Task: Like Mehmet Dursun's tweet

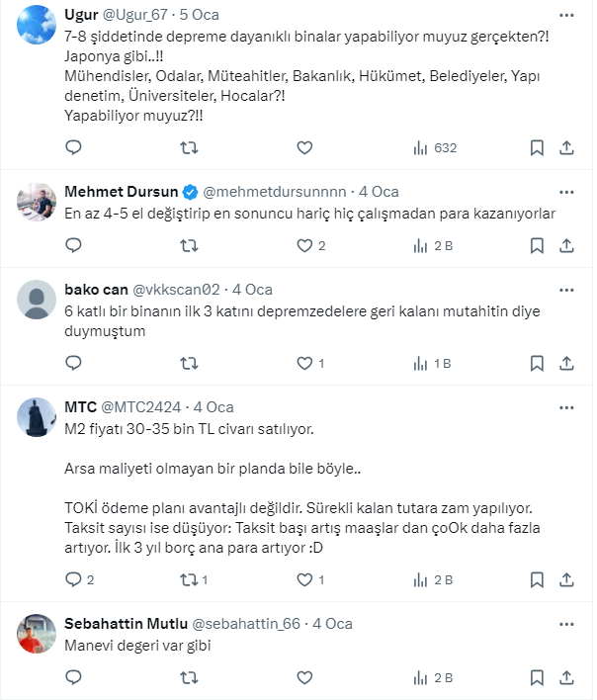Action: 305,246
